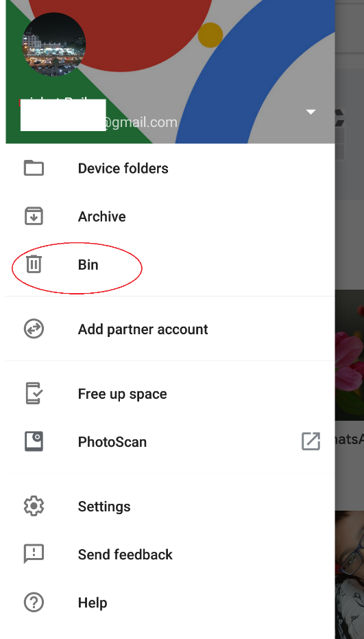Click the Free up space phone icon
The width and height of the screenshot is (364, 639).
coord(34,393)
